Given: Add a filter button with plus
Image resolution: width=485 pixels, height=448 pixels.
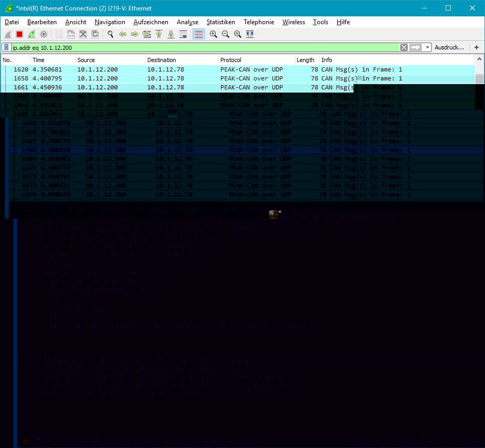Looking at the screenshot, I should [477, 47].
